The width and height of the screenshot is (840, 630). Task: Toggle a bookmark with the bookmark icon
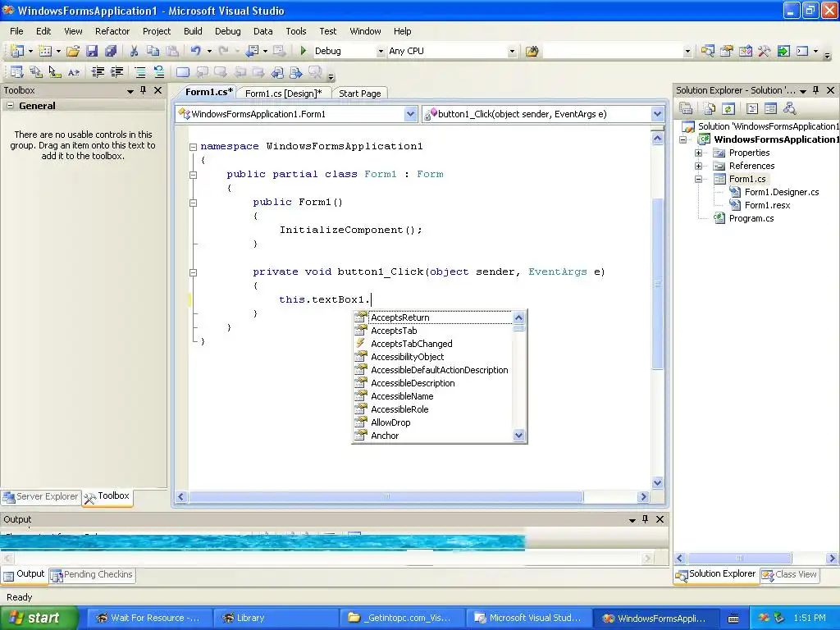(183, 72)
